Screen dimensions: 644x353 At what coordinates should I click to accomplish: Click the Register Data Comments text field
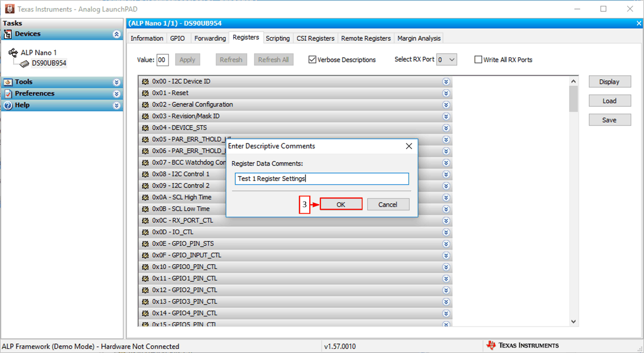tap(321, 179)
